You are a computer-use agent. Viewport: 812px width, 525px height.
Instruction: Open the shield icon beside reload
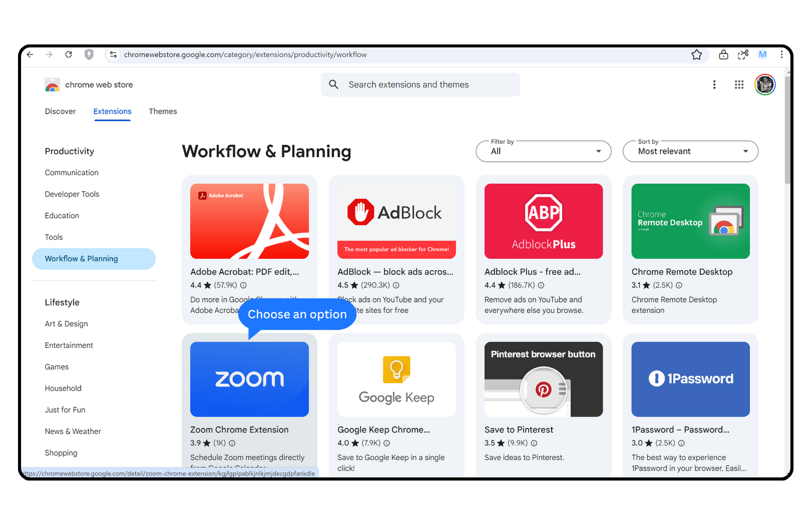89,55
